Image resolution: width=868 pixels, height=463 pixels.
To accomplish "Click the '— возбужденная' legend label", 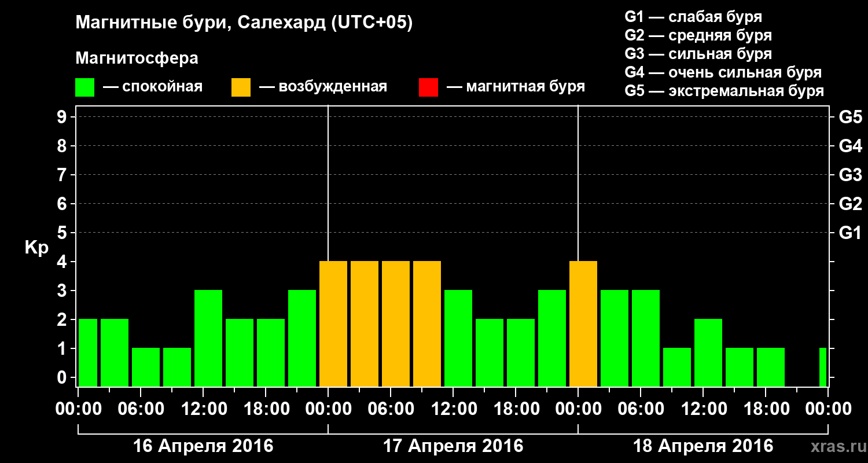I will pyautogui.click(x=323, y=87).
